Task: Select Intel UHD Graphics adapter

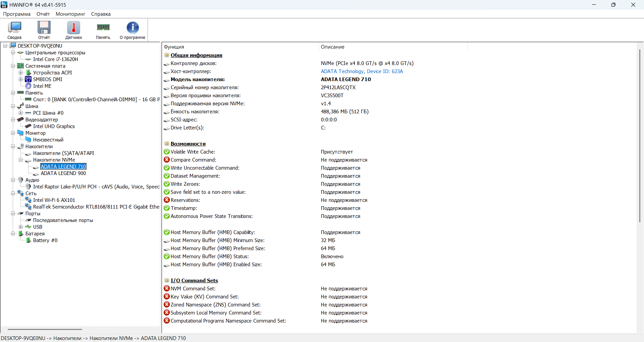Action: pos(54,126)
